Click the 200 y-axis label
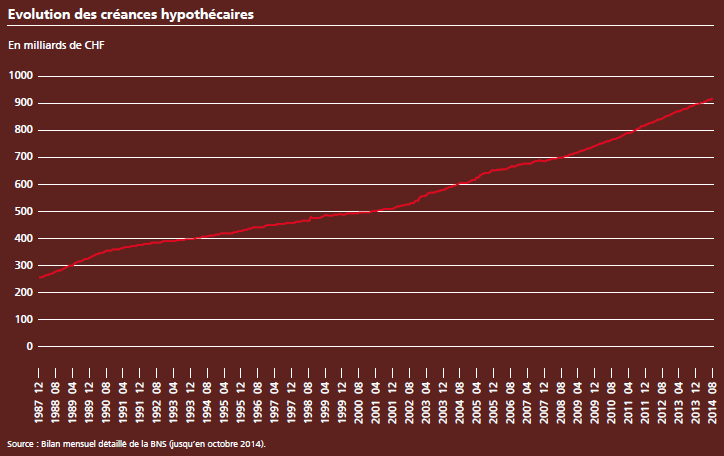 pyautogui.click(x=23, y=292)
